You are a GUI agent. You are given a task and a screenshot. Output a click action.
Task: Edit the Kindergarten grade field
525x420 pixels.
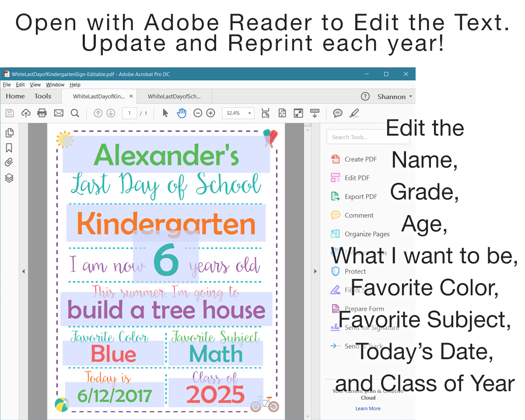pyautogui.click(x=166, y=223)
